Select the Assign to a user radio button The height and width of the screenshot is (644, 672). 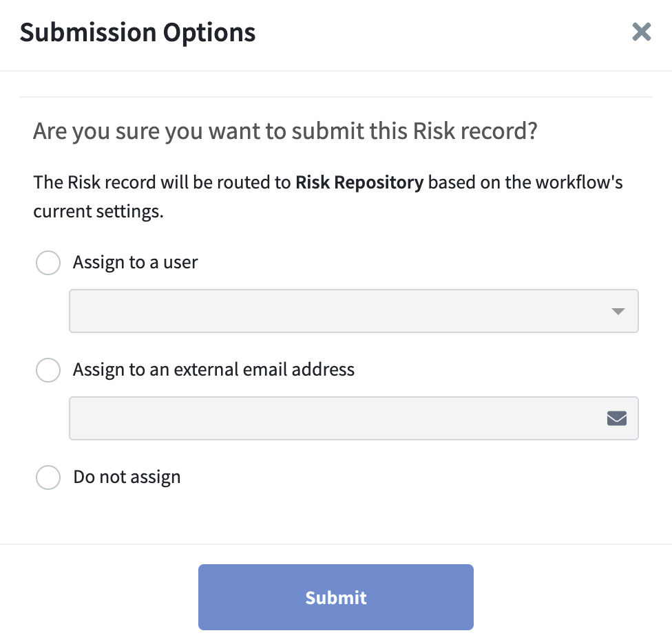[x=48, y=262]
